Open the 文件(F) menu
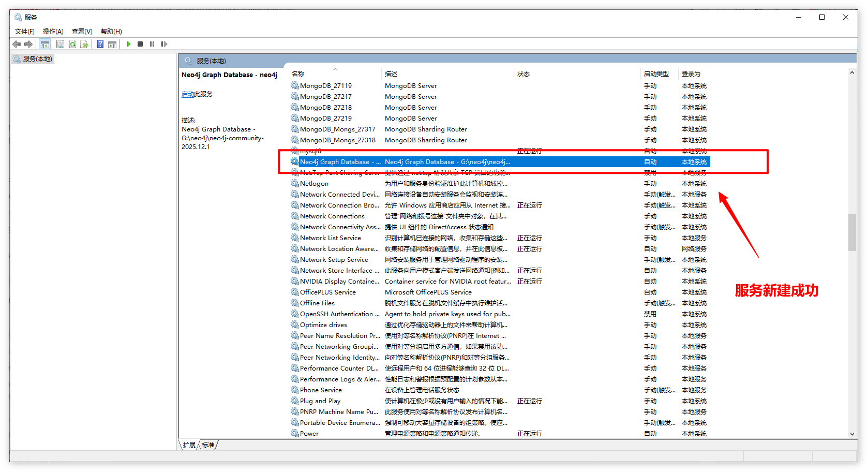The width and height of the screenshot is (868, 472). coord(25,32)
